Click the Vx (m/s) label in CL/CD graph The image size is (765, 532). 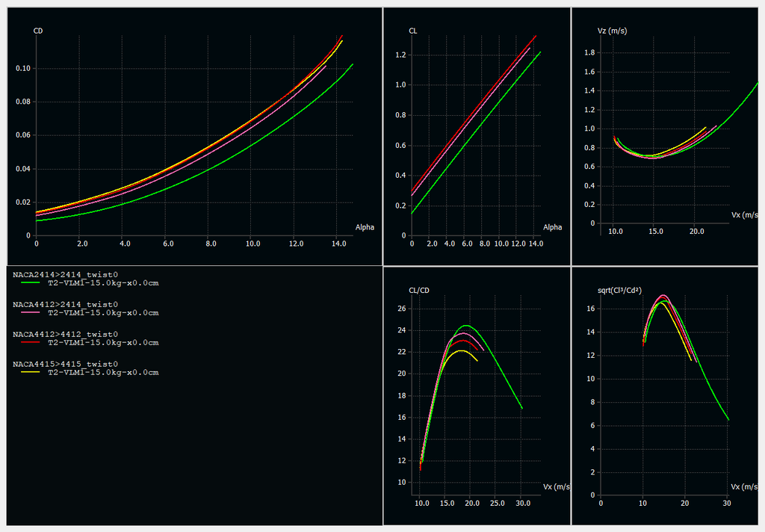tap(557, 487)
